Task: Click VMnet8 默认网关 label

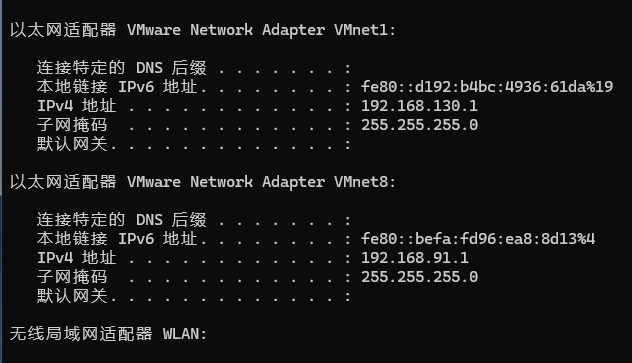Action: point(72,296)
